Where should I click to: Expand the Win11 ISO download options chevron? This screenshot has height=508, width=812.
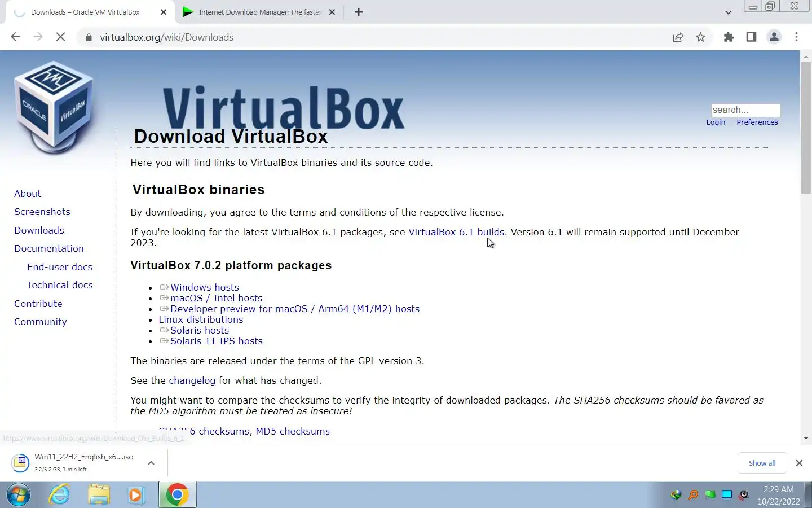click(x=151, y=463)
